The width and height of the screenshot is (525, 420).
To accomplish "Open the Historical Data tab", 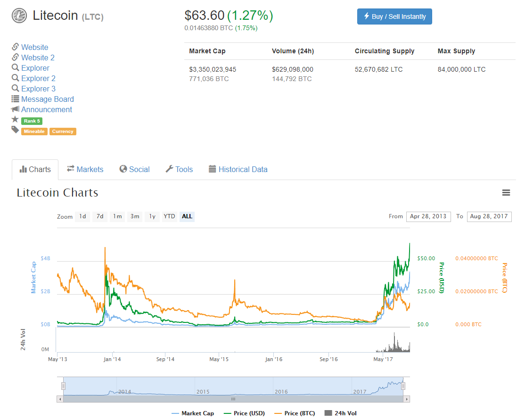I will pos(238,170).
